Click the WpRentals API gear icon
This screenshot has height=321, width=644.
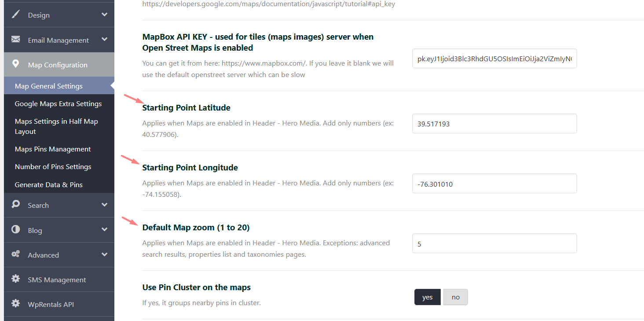(x=16, y=304)
